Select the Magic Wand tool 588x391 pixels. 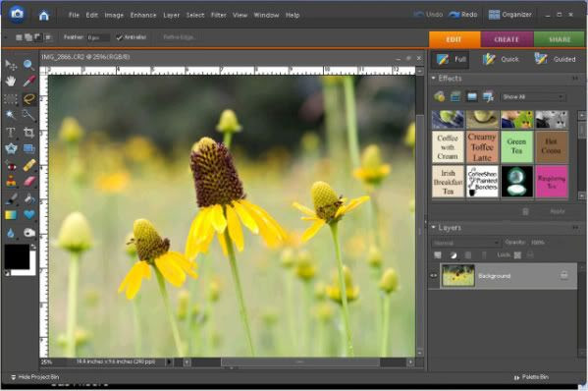(x=11, y=115)
